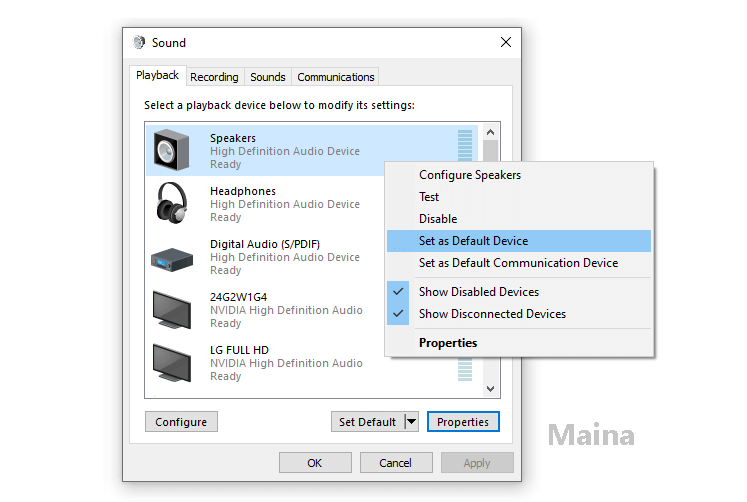The height and width of the screenshot is (502, 747).
Task: Select the LG FULL HD device name
Action: pyautogui.click(x=239, y=350)
